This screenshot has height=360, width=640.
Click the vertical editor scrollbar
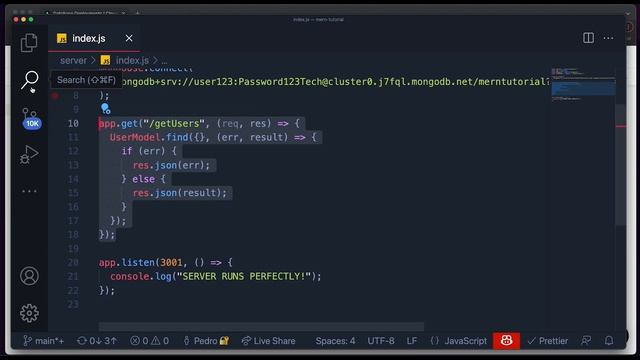[x=620, y=165]
